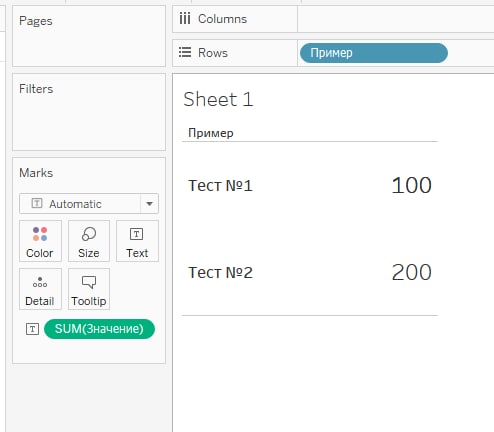The width and height of the screenshot is (494, 432).
Task: Select the Тест №1 row label
Action: pyautogui.click(x=220, y=185)
